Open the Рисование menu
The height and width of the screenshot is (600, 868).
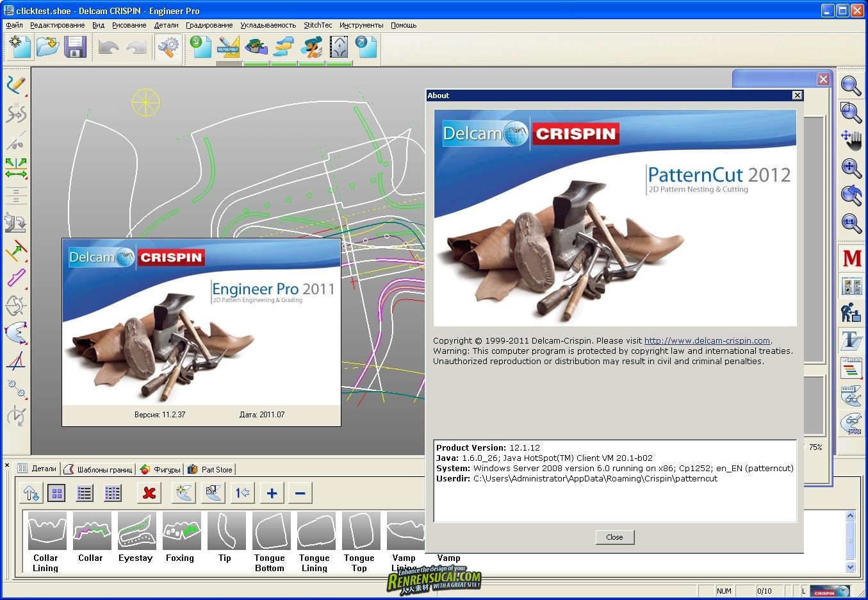pyautogui.click(x=129, y=26)
